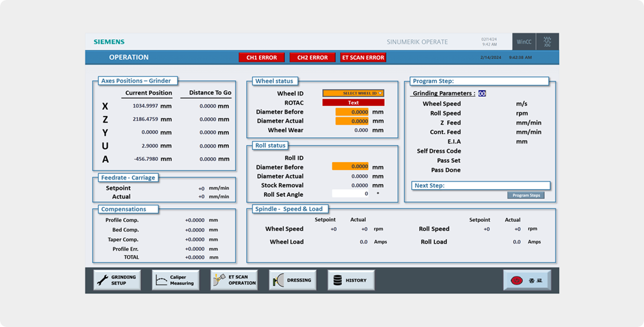644x327 pixels.
Task: Select the Wheel Diameter Actual field
Action: pyautogui.click(x=352, y=121)
